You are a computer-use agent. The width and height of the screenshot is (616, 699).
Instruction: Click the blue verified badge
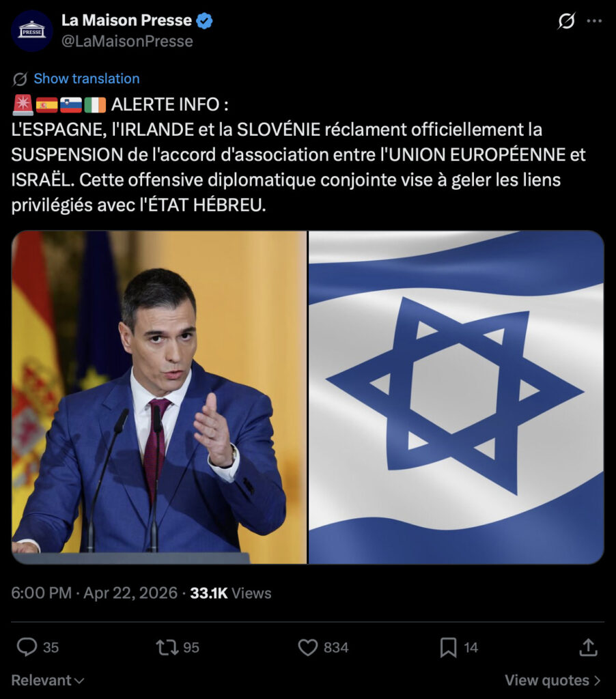[204, 20]
